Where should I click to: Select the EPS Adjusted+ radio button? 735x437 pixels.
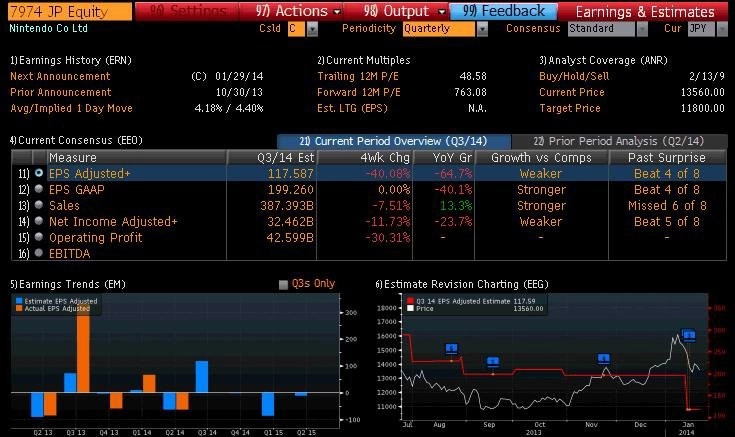click(x=39, y=173)
